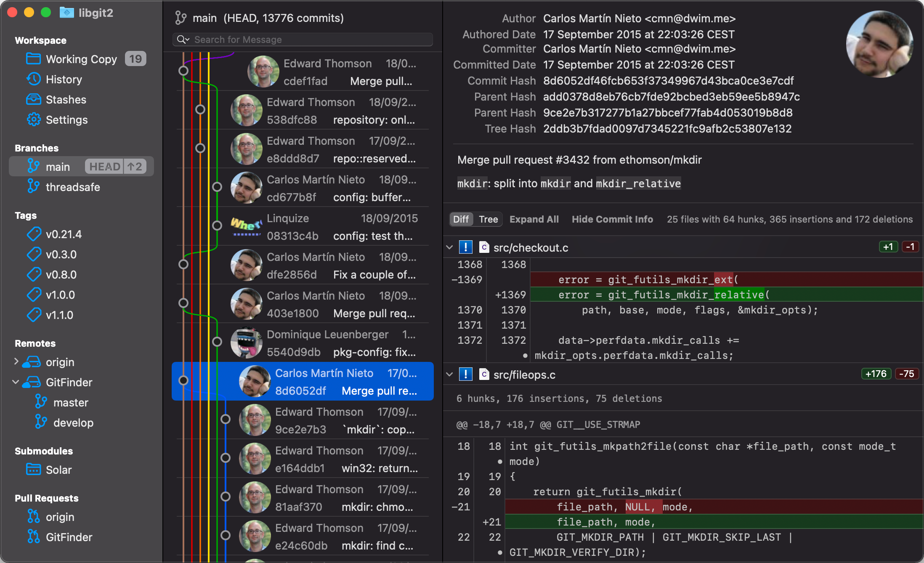Click the C file icon for src/fileops.c
Viewport: 924px width, 563px height.
tap(484, 374)
